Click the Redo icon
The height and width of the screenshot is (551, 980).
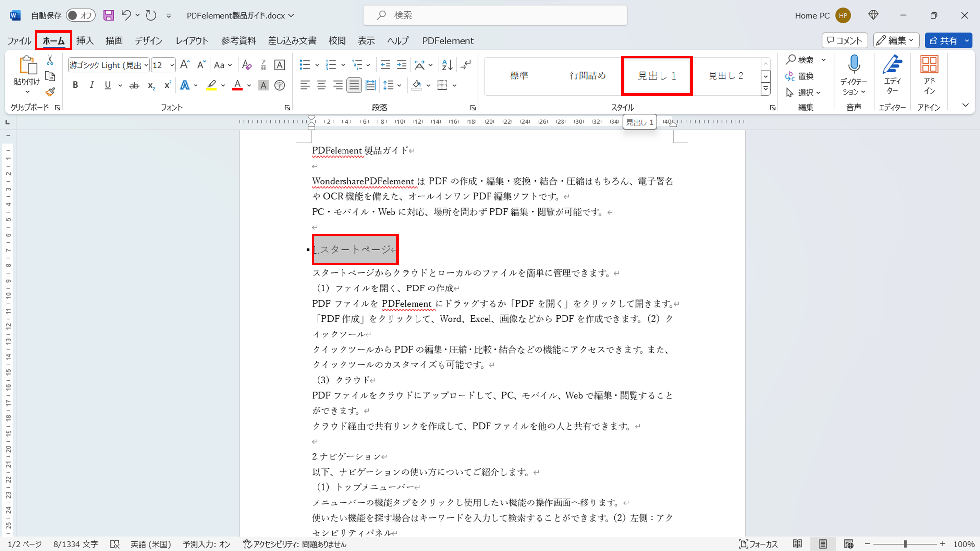[151, 15]
